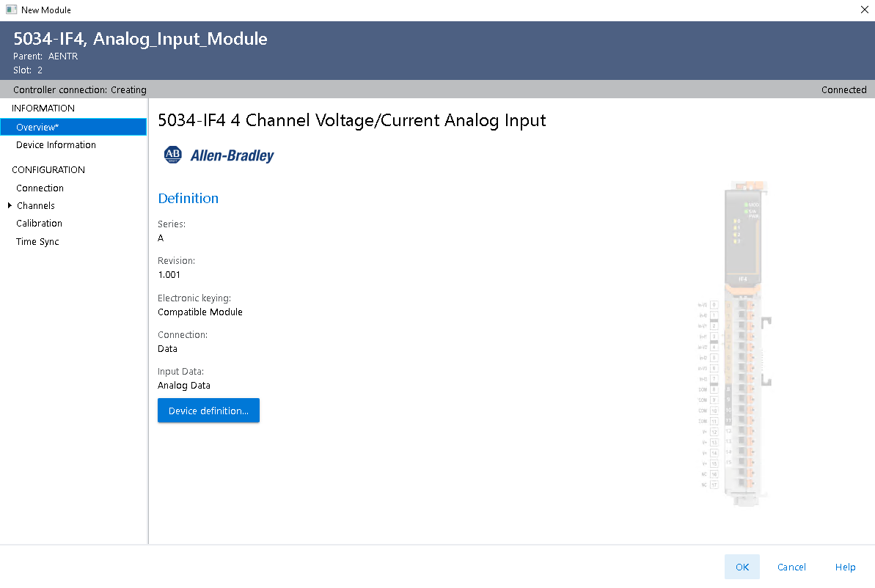Screen dimensions: 875x588
Task: Click the New Module title bar icon
Action: point(11,10)
